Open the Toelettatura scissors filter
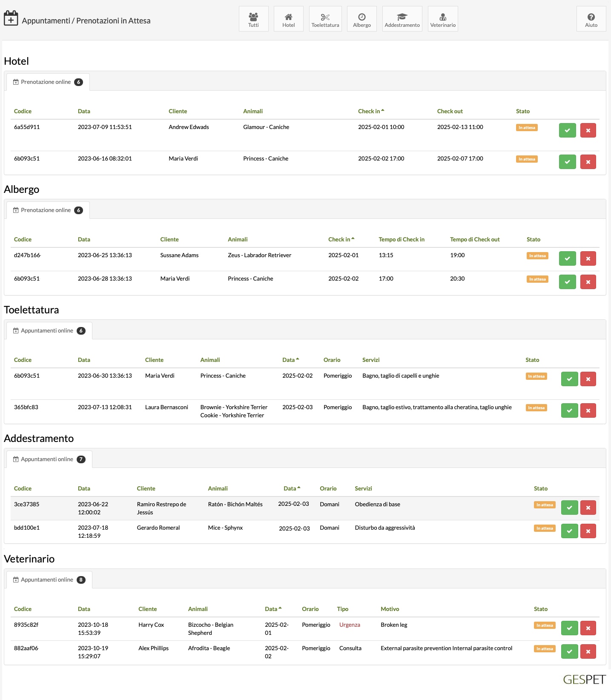 pos(325,19)
